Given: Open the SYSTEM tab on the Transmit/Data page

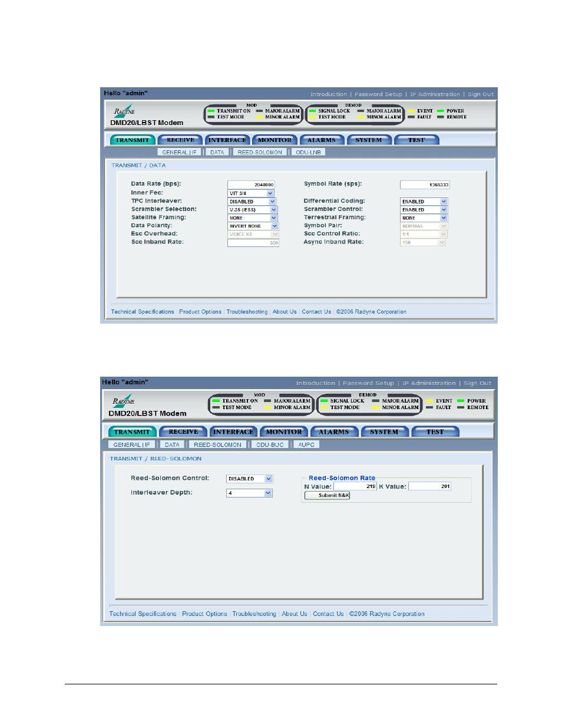Looking at the screenshot, I should (368, 140).
